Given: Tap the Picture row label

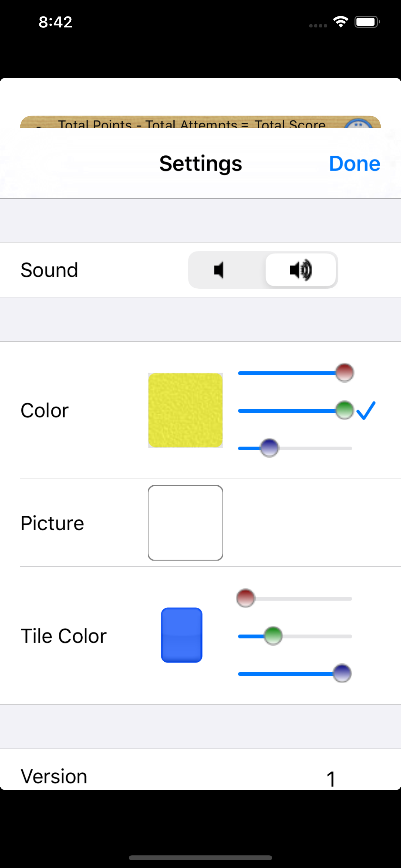Looking at the screenshot, I should [52, 523].
